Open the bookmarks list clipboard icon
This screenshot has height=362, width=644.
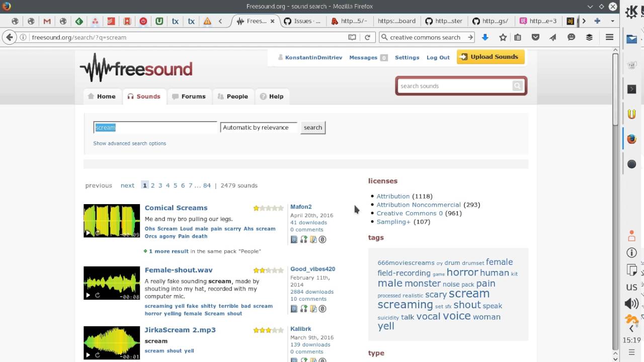pyautogui.click(x=518, y=37)
